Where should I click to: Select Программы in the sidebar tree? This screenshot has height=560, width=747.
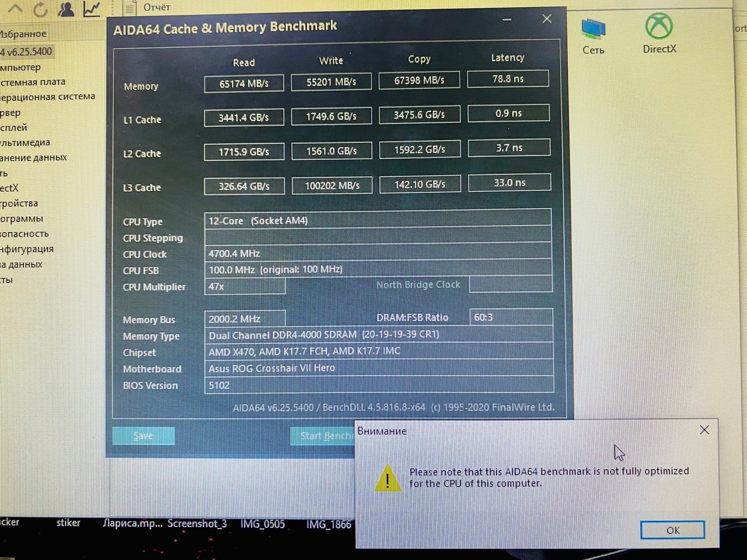click(x=22, y=218)
